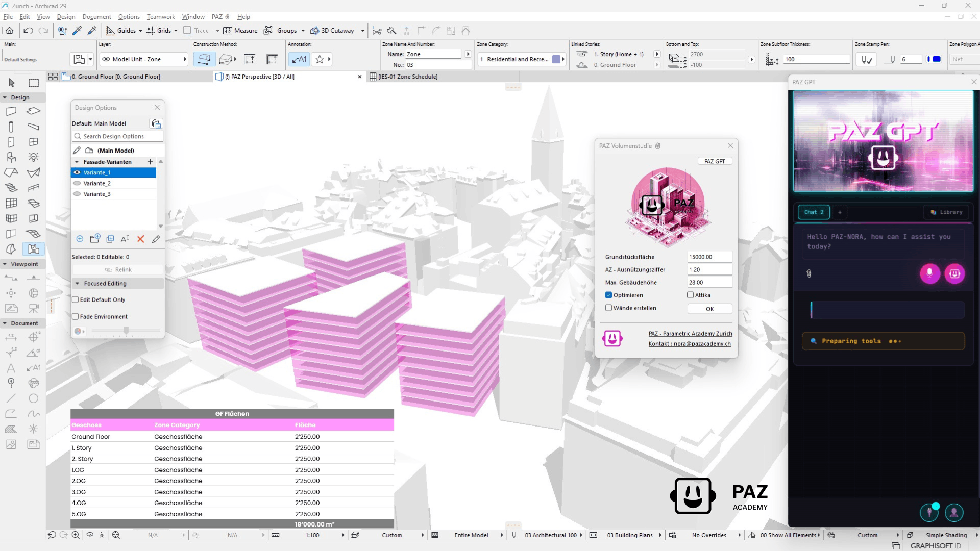Select the Line tool in the toolbox
The width and height of the screenshot is (980, 551).
tap(11, 398)
